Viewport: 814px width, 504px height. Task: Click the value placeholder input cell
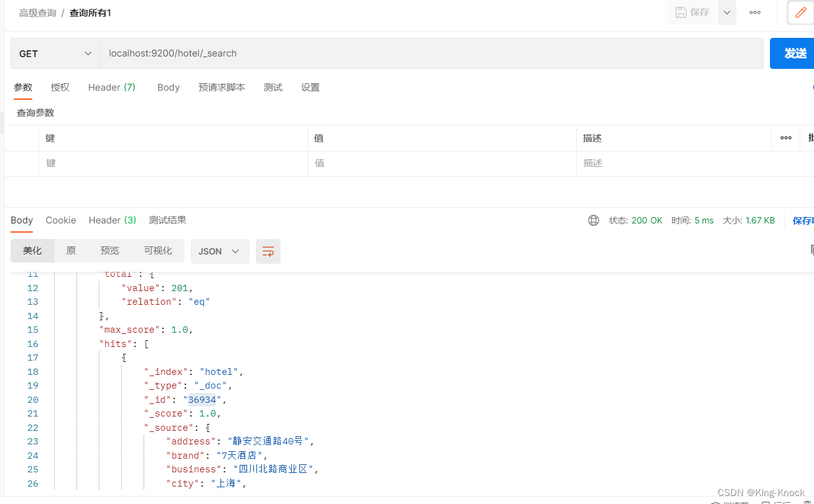(x=442, y=163)
